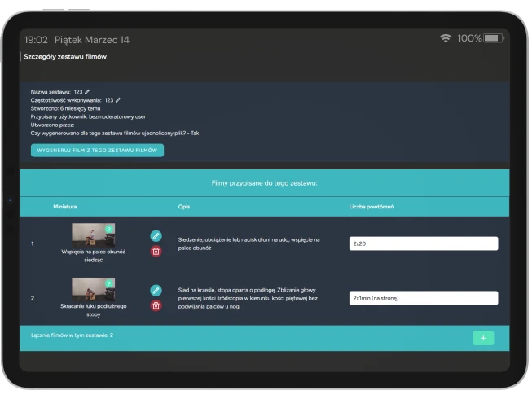532x399 pixels.
Task: Add a new film with the plus button
Action: [x=483, y=338]
